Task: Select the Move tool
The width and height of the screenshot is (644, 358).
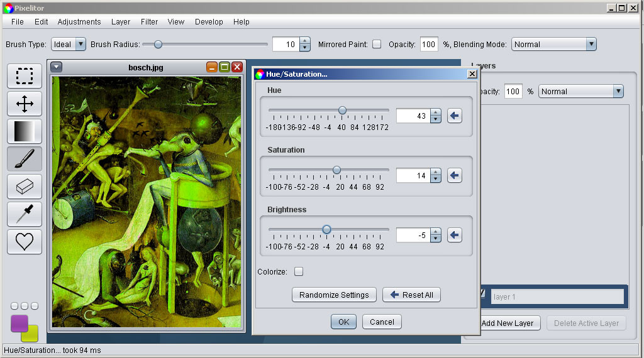Action: click(x=25, y=104)
